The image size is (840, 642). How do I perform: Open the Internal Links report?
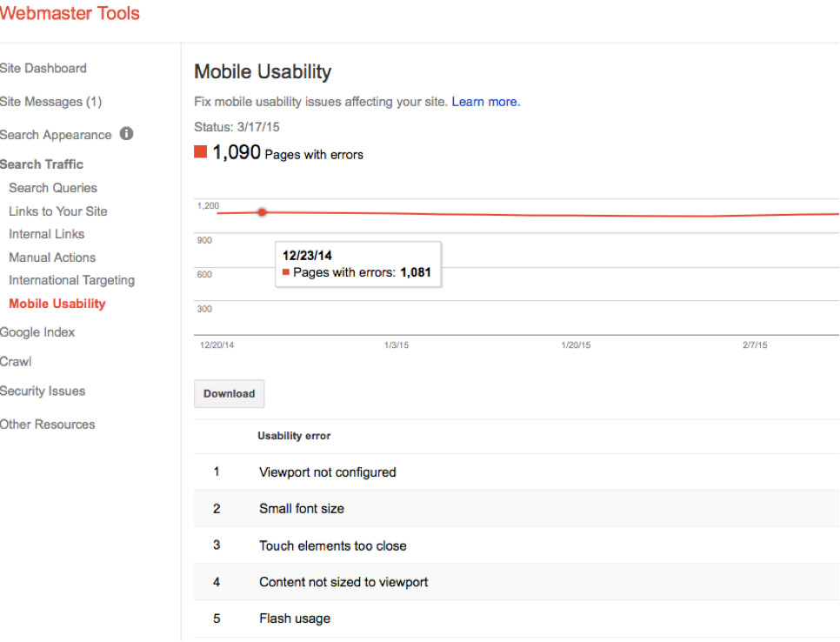pos(46,234)
